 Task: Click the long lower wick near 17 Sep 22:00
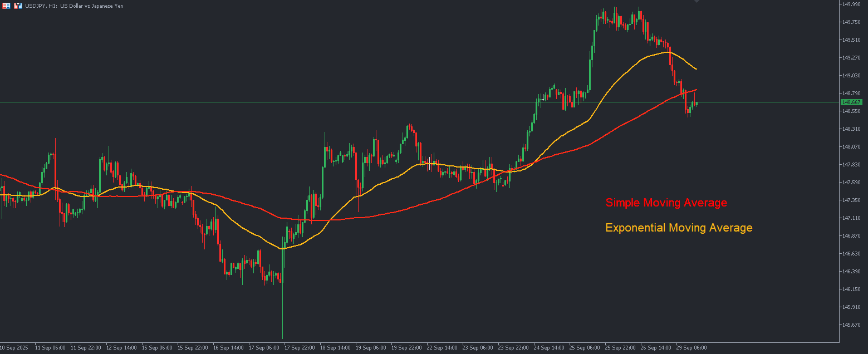282,317
